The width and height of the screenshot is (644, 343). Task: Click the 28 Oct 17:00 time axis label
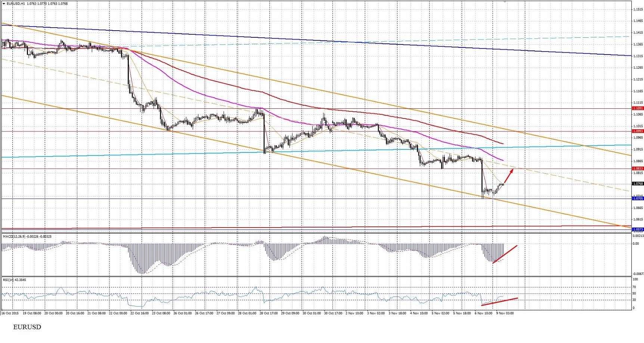pos(269,313)
